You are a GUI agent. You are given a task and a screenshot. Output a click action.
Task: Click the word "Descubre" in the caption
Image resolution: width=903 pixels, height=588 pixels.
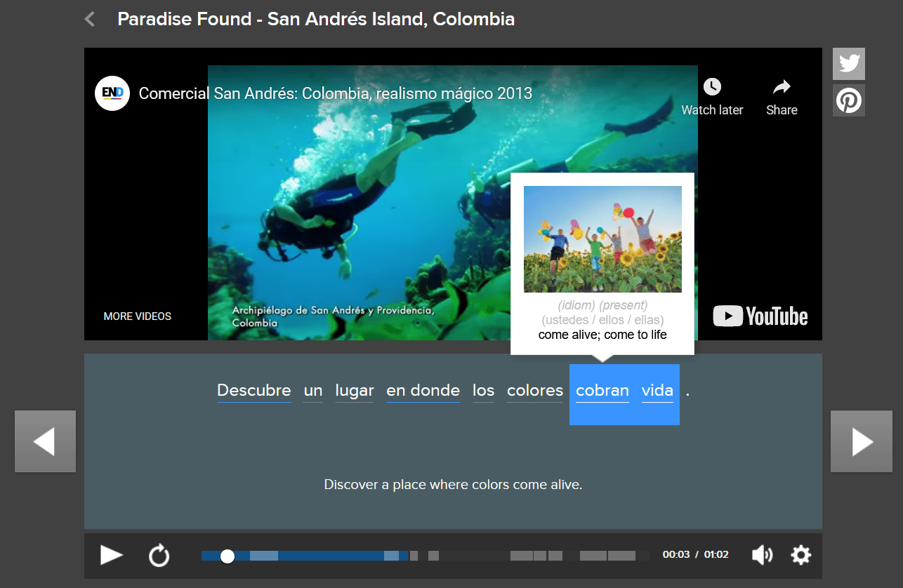(x=253, y=391)
